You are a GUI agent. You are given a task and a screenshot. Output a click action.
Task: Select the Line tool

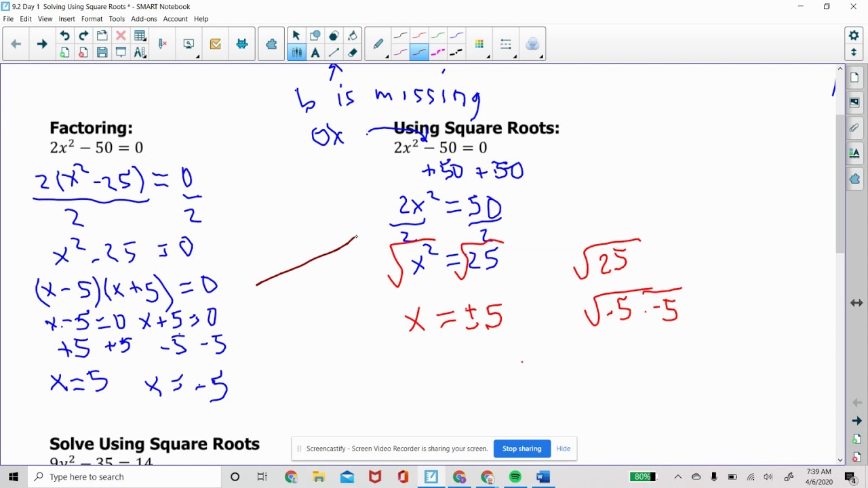click(x=334, y=52)
